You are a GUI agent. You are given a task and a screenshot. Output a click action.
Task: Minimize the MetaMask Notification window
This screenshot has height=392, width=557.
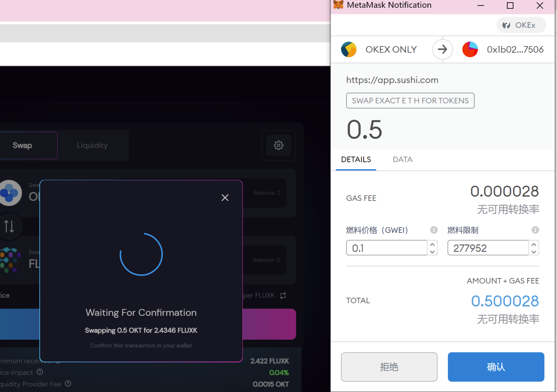point(481,6)
